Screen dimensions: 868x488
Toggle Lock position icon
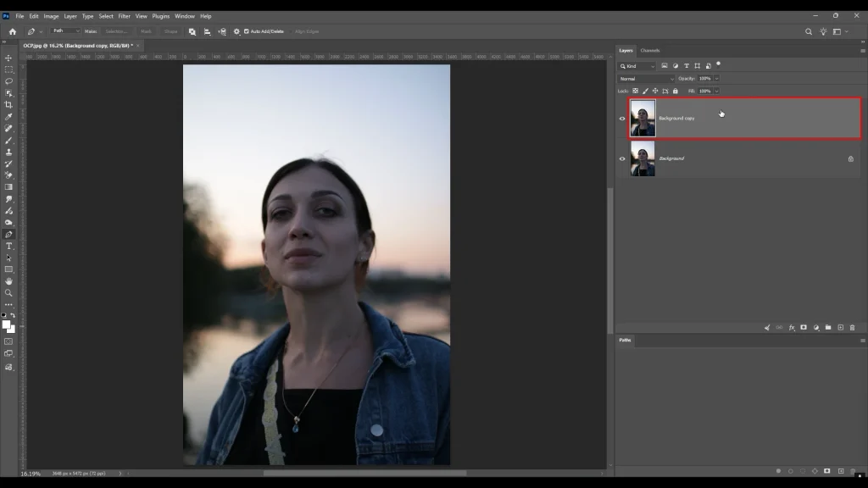(655, 91)
